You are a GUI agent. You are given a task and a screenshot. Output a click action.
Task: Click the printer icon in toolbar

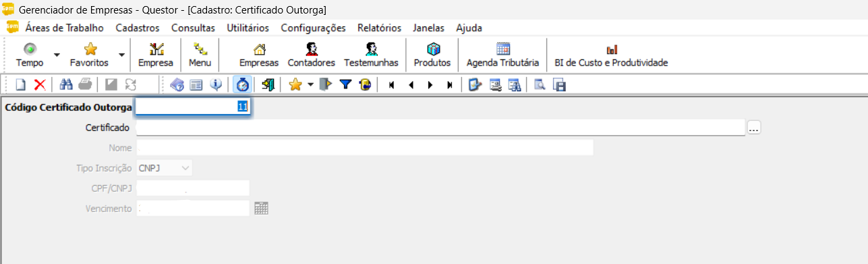(85, 84)
